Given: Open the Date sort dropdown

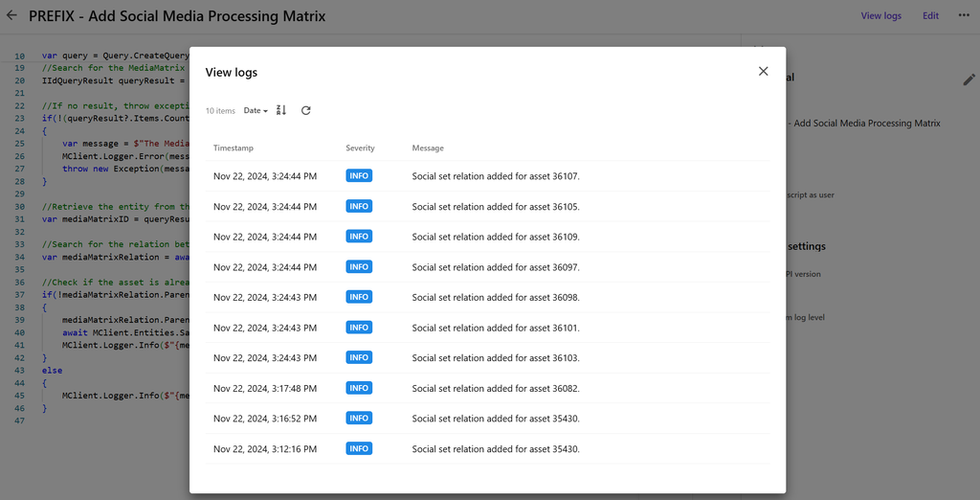Looking at the screenshot, I should [256, 111].
